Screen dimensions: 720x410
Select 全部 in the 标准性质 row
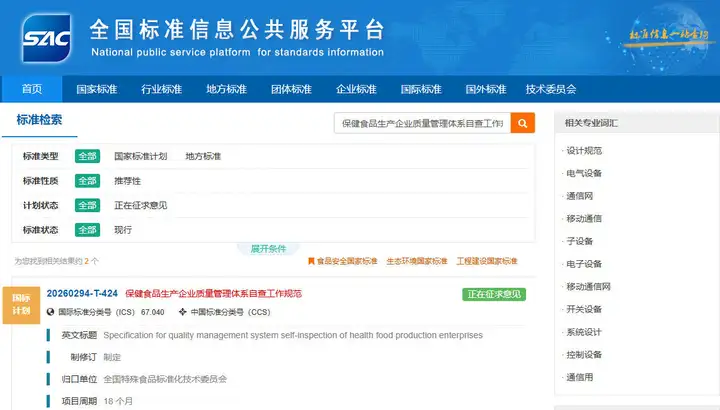(x=87, y=181)
